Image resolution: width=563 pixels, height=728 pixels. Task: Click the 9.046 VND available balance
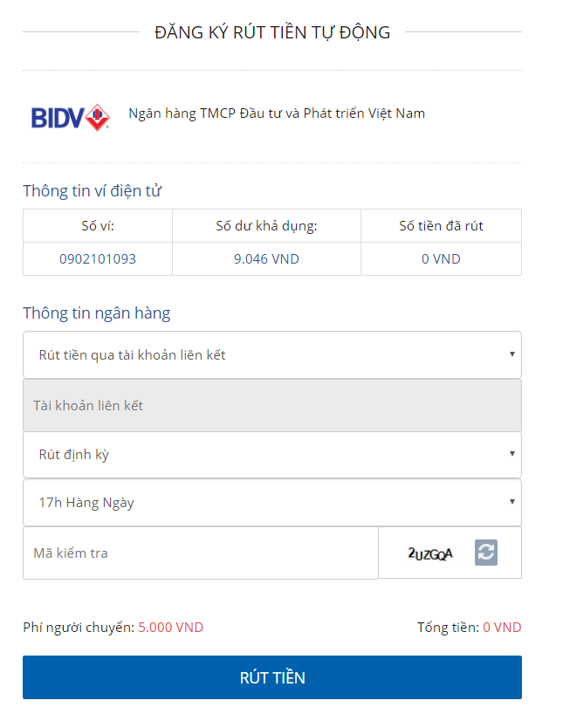click(266, 259)
